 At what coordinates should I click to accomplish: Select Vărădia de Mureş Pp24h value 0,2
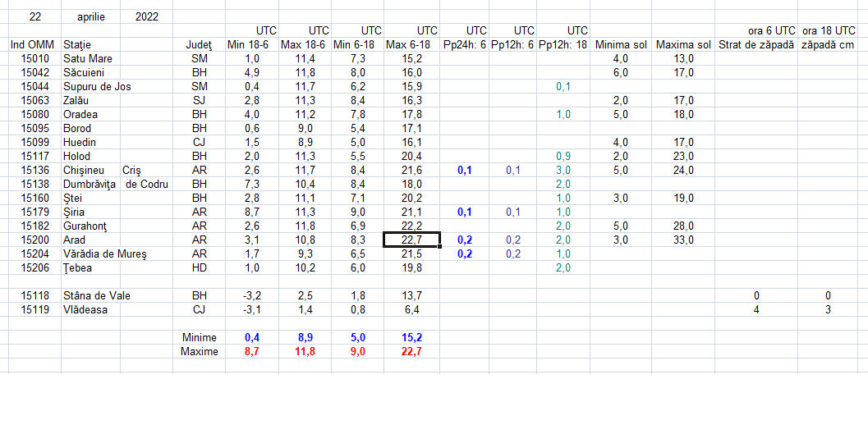[465, 253]
